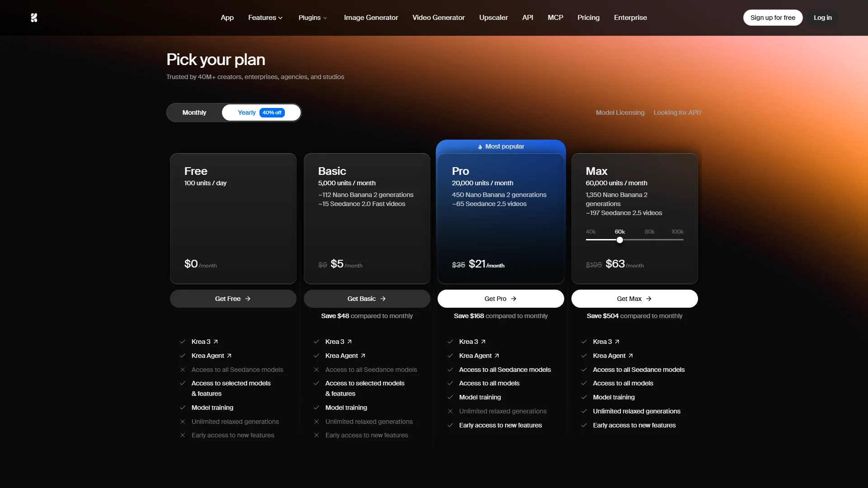The image size is (868, 488).
Task: Click the 'Pick your plan' heading
Action: coord(216,60)
